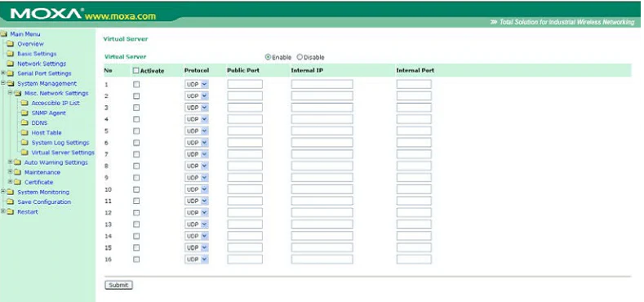
Task: Check the Activate box for row 5
Action: (x=136, y=131)
